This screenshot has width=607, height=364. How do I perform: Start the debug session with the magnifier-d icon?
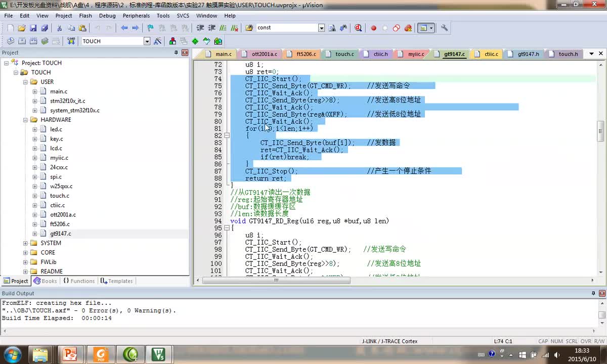[359, 28]
